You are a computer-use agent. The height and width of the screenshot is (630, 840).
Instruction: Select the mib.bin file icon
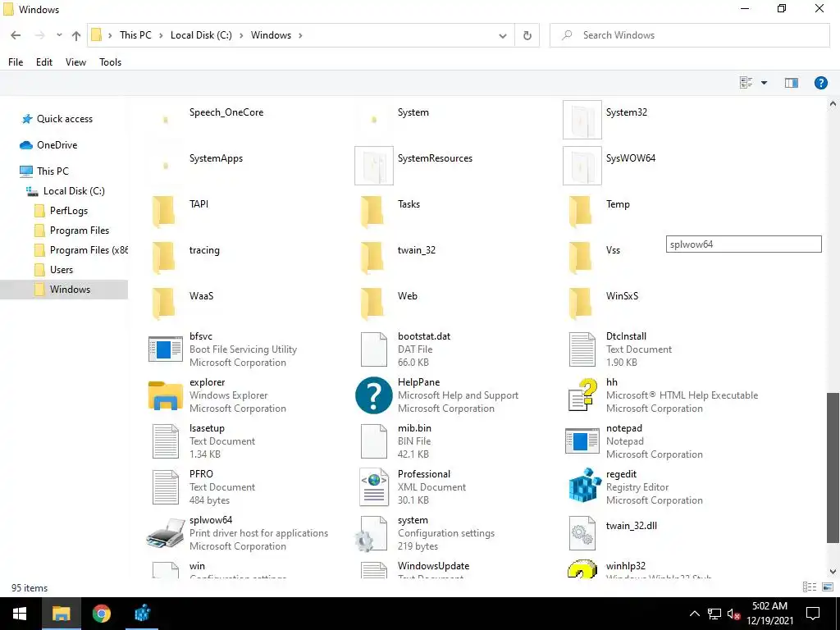coord(373,441)
